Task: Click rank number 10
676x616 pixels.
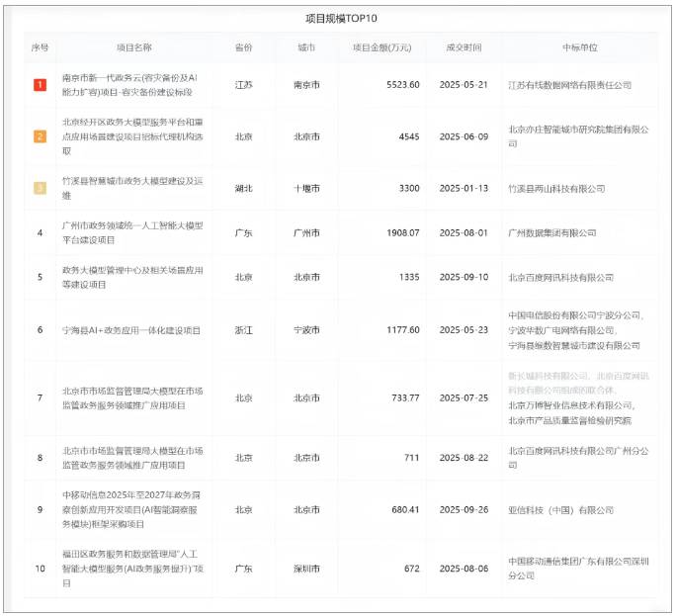Action: point(41,569)
